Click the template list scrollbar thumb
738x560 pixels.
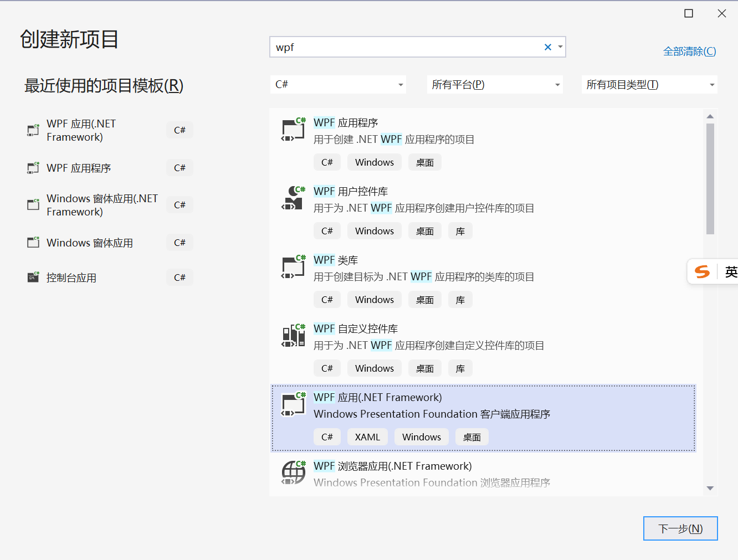(710, 179)
